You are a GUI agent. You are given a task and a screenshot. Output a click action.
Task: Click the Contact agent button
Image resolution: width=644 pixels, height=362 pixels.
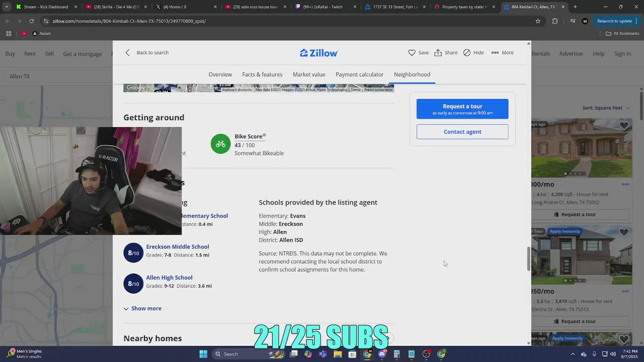pos(462,132)
